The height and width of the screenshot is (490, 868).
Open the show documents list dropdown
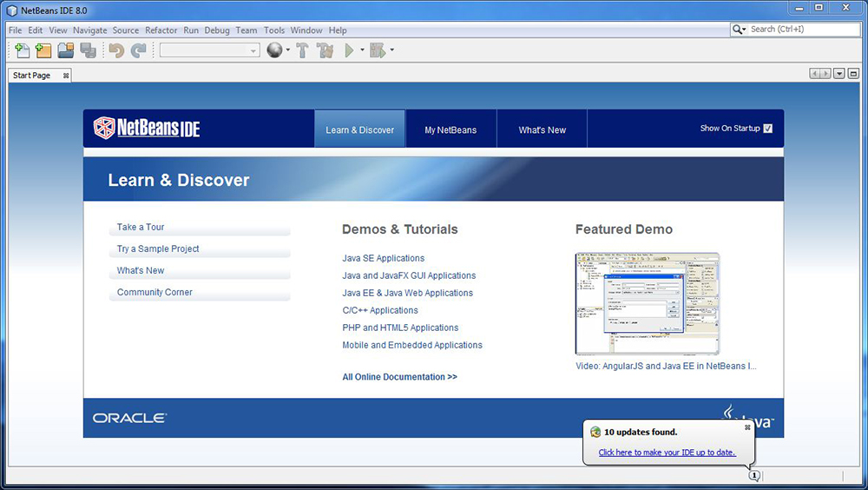click(839, 74)
